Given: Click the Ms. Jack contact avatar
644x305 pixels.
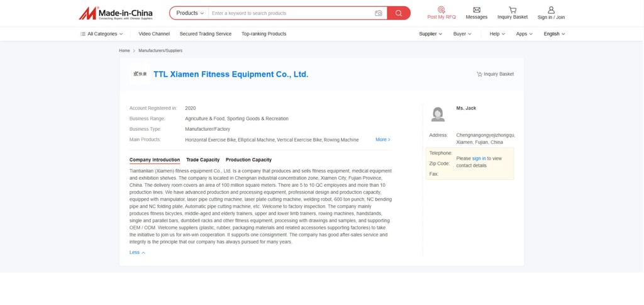Looking at the screenshot, I should pos(438,114).
